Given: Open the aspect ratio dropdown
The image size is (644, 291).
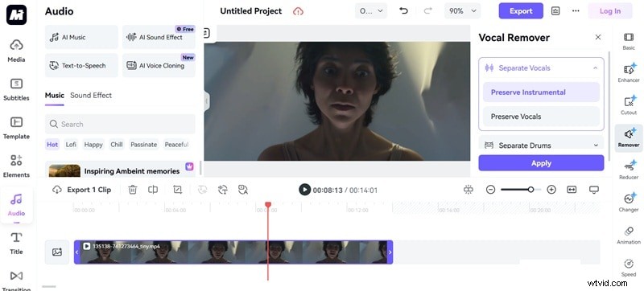Looking at the screenshot, I should [x=371, y=11].
